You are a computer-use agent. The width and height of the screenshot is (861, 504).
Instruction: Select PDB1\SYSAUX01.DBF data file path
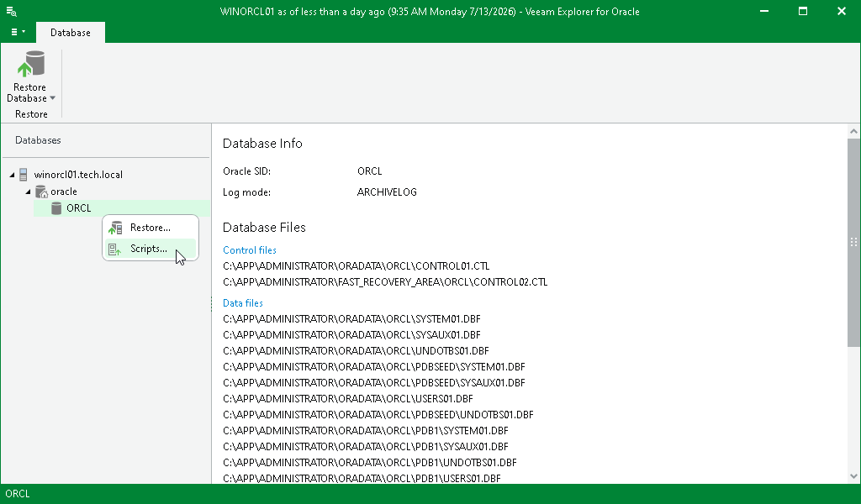pos(366,446)
